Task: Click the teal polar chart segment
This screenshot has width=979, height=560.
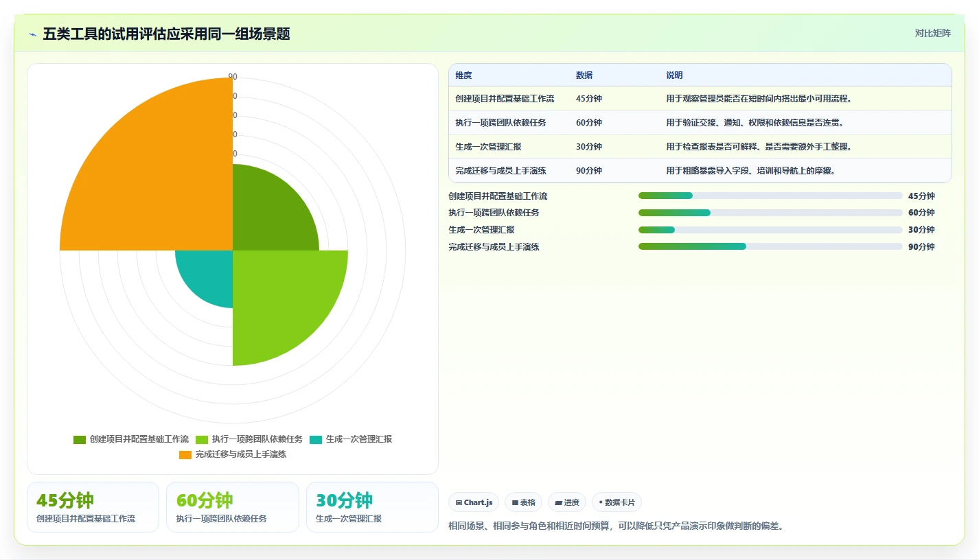Action: point(209,273)
